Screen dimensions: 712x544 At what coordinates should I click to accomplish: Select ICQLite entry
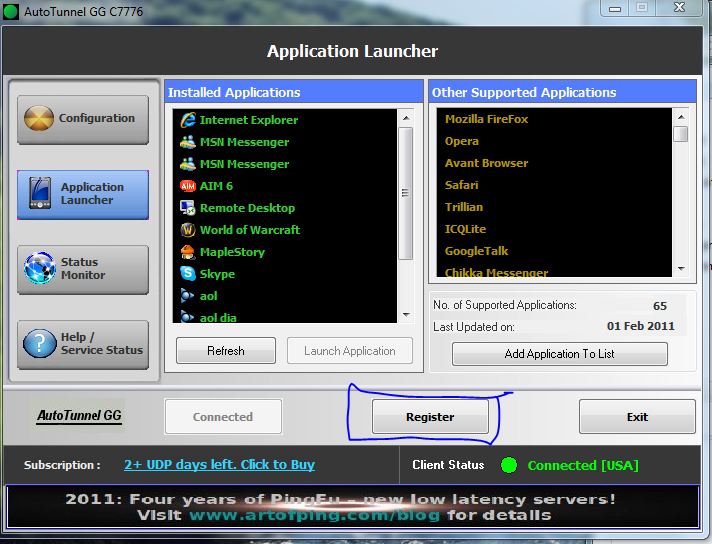point(465,229)
